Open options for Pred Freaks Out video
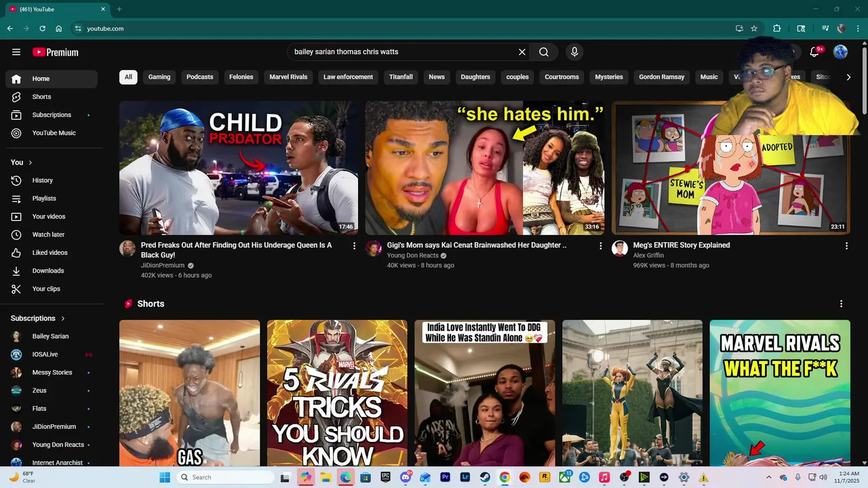Screen dimensions: 868x488 [x=354, y=246]
